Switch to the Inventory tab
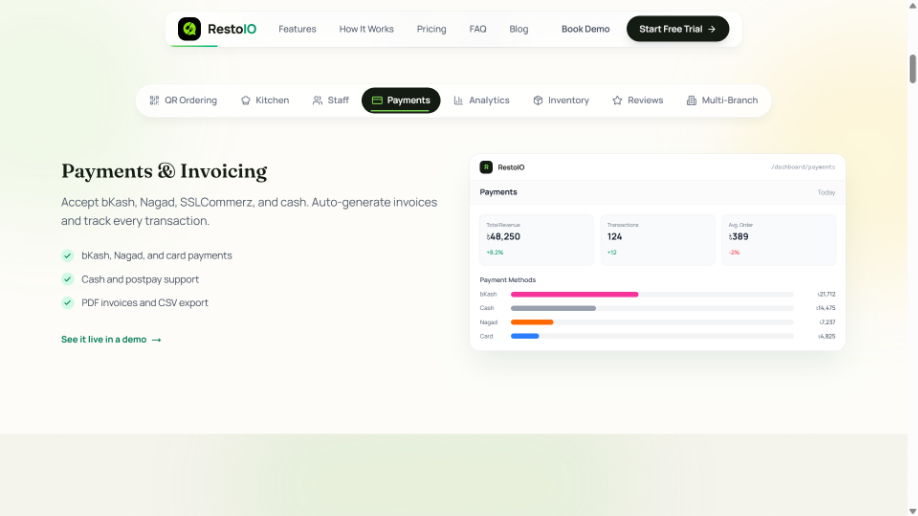The image size is (918, 516). [561, 100]
